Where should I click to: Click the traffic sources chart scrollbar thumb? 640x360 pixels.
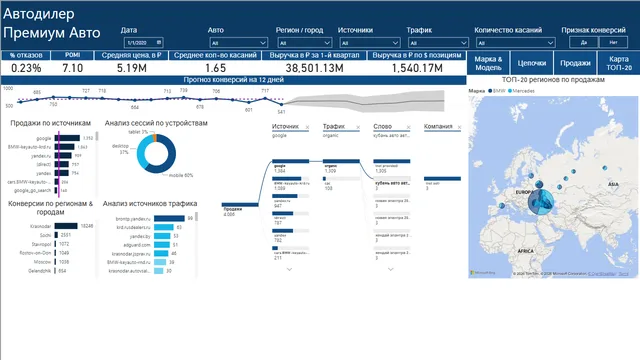click(x=197, y=216)
